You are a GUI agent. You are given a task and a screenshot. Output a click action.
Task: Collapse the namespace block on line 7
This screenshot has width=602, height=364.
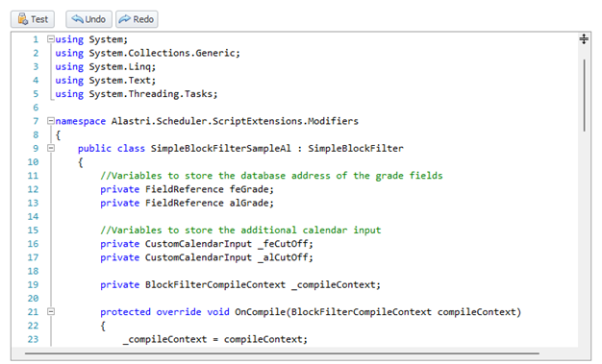click(x=51, y=121)
